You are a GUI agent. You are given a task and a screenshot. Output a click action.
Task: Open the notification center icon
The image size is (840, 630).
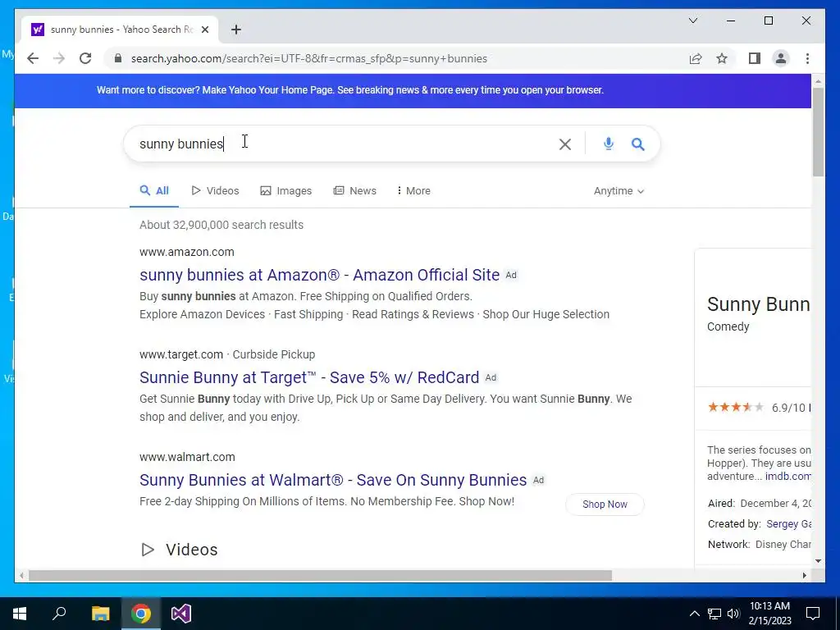click(x=813, y=614)
